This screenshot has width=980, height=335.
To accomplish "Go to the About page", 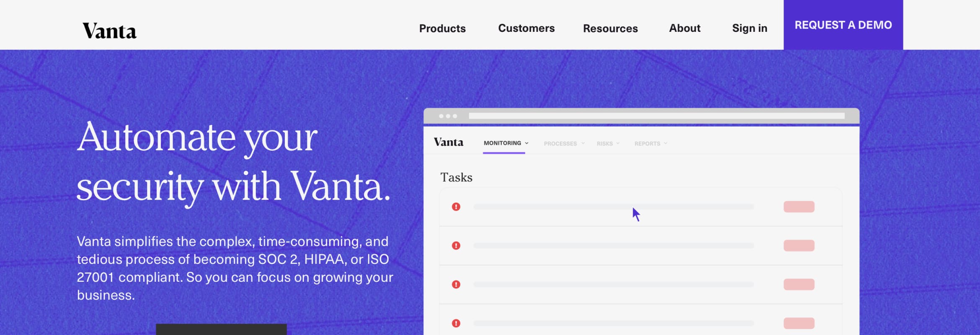I will [x=685, y=28].
